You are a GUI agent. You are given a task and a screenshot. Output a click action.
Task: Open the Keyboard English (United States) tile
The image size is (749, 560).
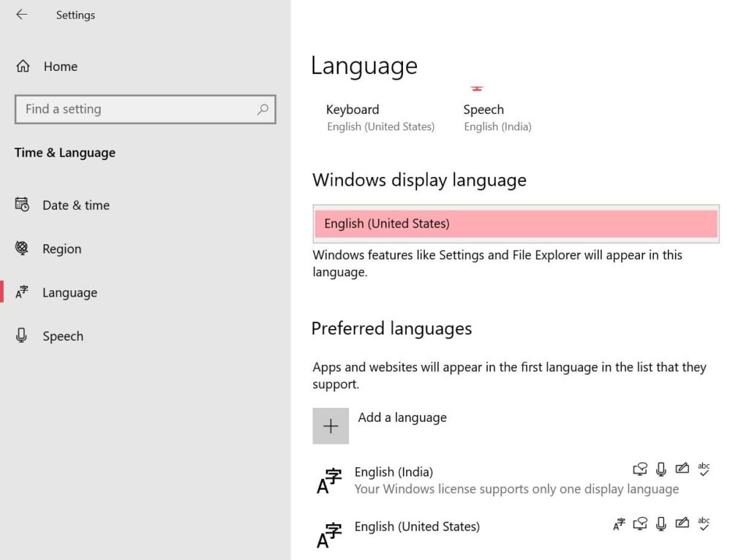380,118
